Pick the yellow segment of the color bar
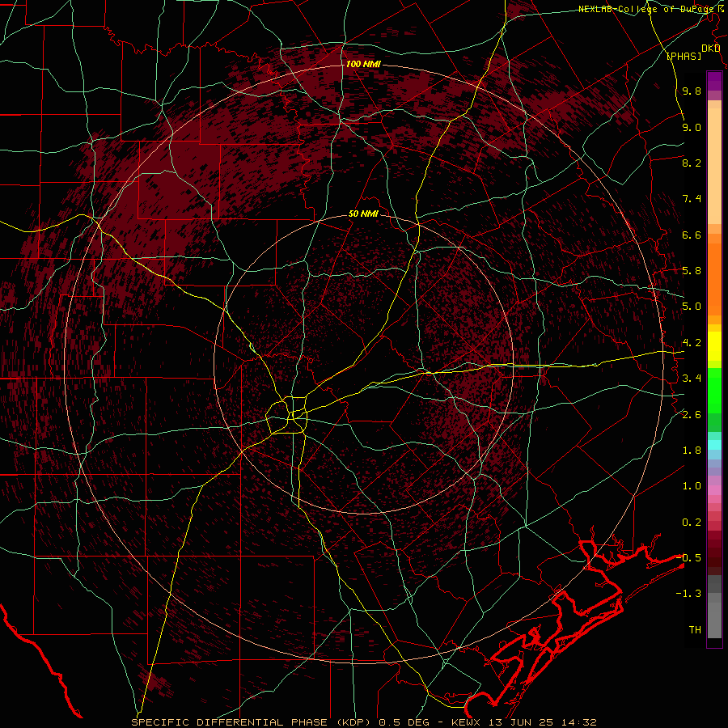This screenshot has width=728, height=728. (x=714, y=346)
